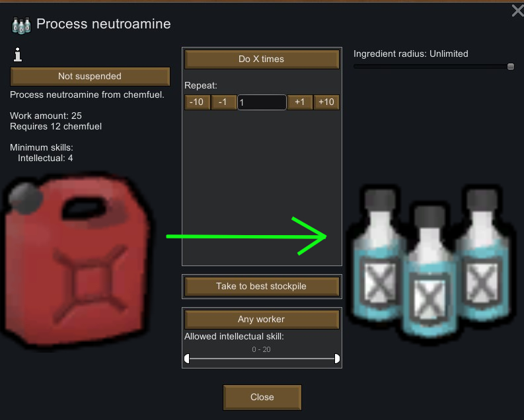Image resolution: width=524 pixels, height=420 pixels.
Task: Decrease repeat count by 1
Action: tap(223, 102)
